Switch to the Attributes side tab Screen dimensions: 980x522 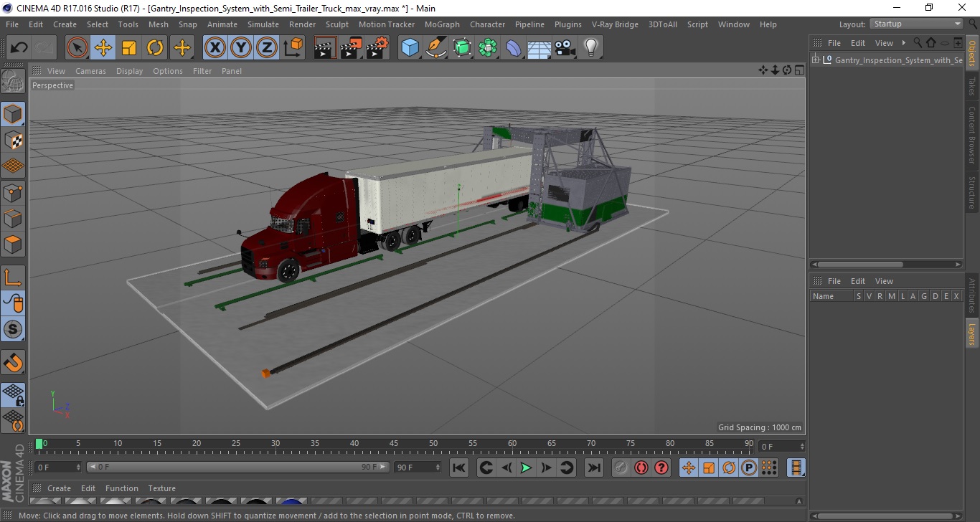972,295
